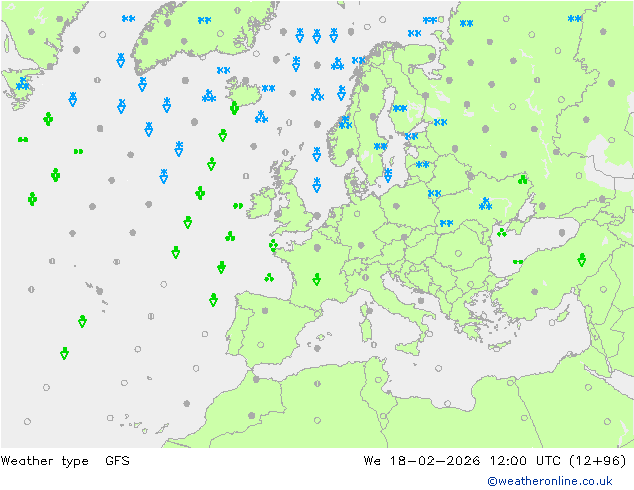
Task: Click the open circle symbol over Tunisia
Action: [378, 380]
